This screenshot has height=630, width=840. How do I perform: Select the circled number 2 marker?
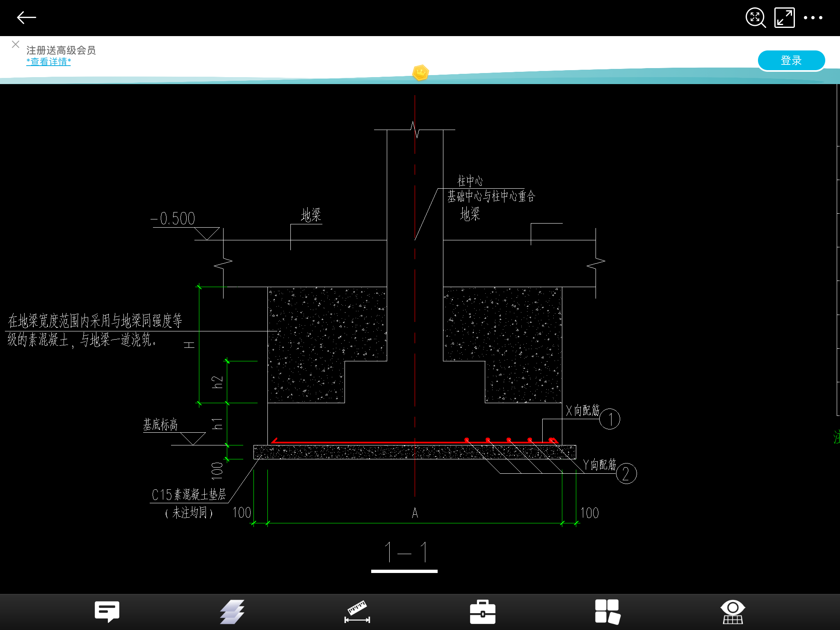point(626,474)
